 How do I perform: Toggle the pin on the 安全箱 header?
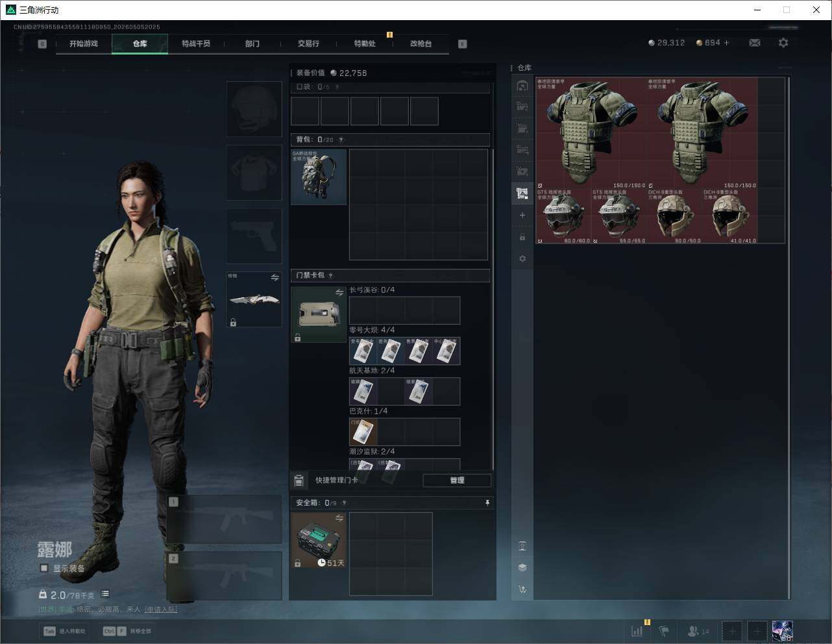(487, 502)
